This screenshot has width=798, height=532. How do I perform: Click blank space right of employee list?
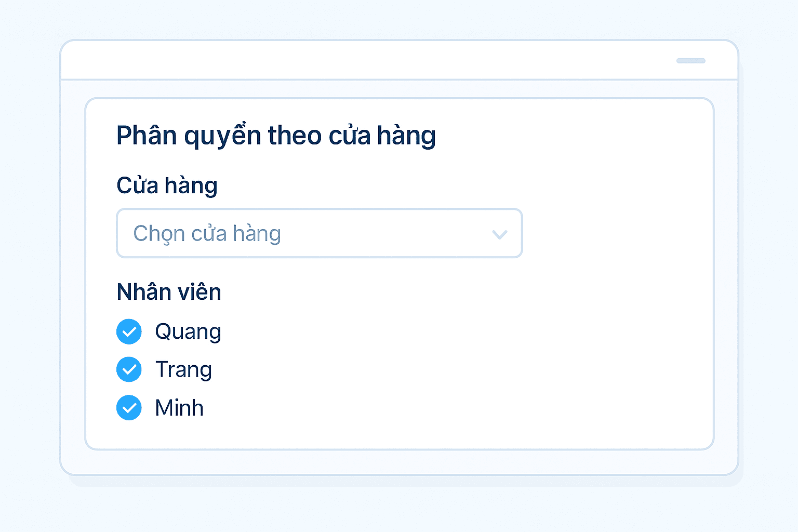442,369
